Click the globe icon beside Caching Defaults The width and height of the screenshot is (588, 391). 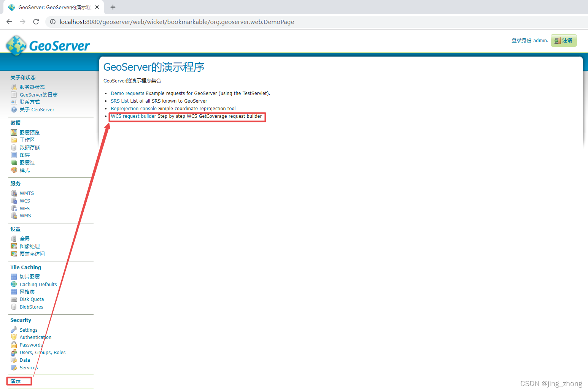[14, 284]
